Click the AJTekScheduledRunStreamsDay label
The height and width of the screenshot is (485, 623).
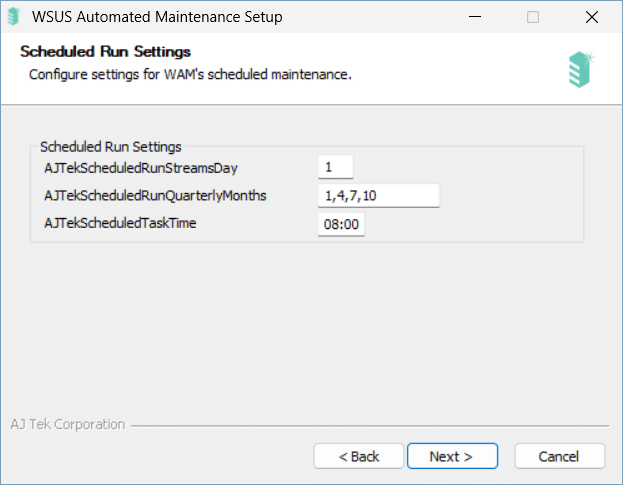point(141,168)
